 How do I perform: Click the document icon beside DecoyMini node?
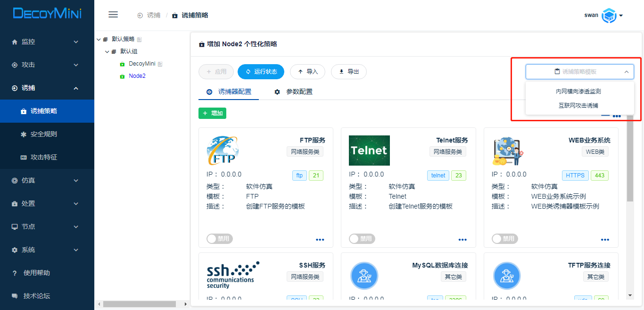tap(160, 64)
